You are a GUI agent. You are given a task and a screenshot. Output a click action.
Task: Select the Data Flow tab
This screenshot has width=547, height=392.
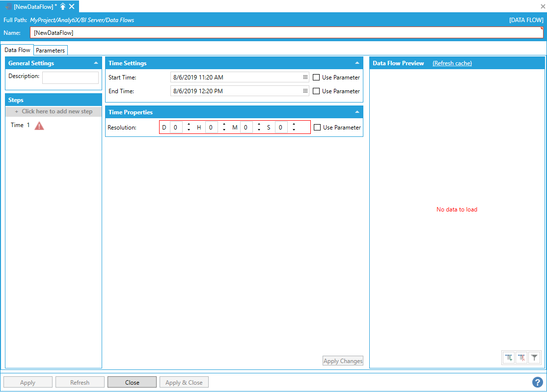[x=18, y=50]
